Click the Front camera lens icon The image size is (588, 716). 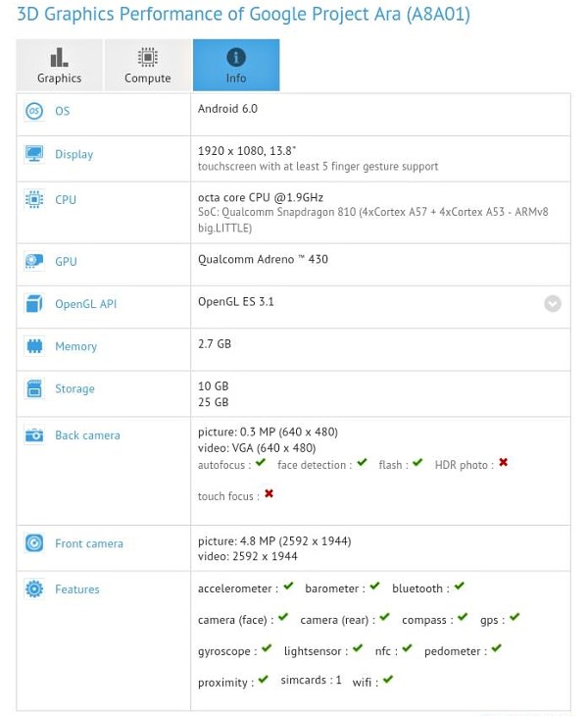point(34,543)
